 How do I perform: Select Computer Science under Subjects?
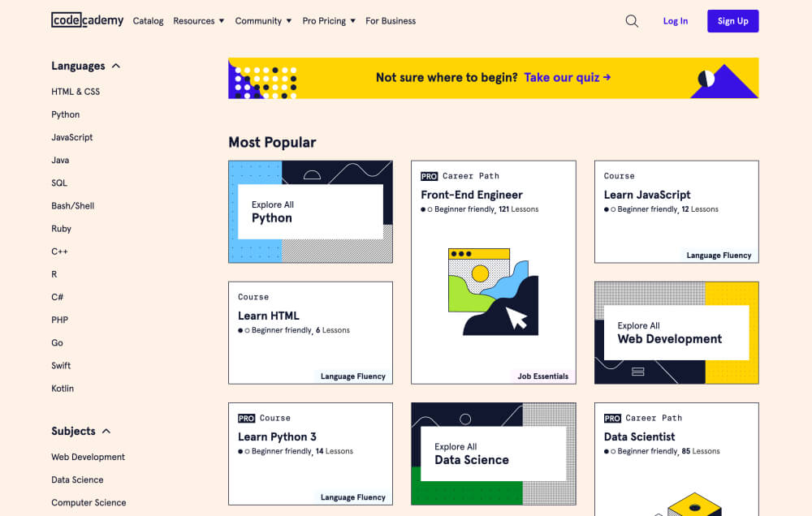coord(89,502)
